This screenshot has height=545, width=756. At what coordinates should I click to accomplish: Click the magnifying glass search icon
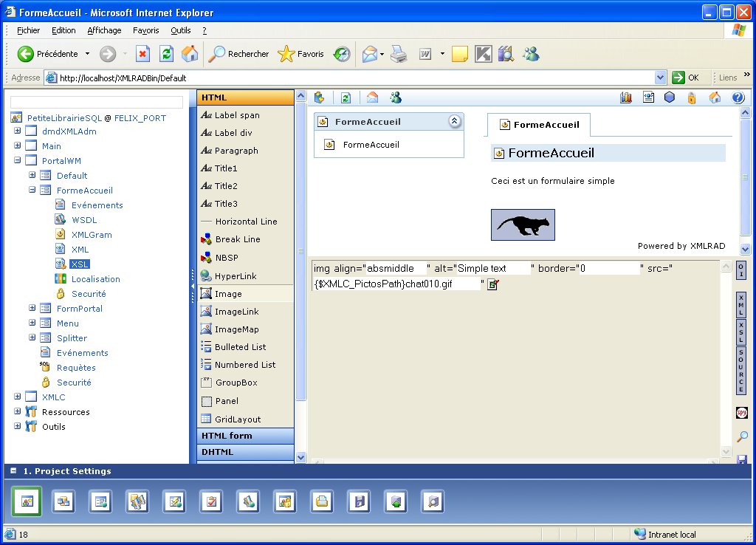click(742, 436)
